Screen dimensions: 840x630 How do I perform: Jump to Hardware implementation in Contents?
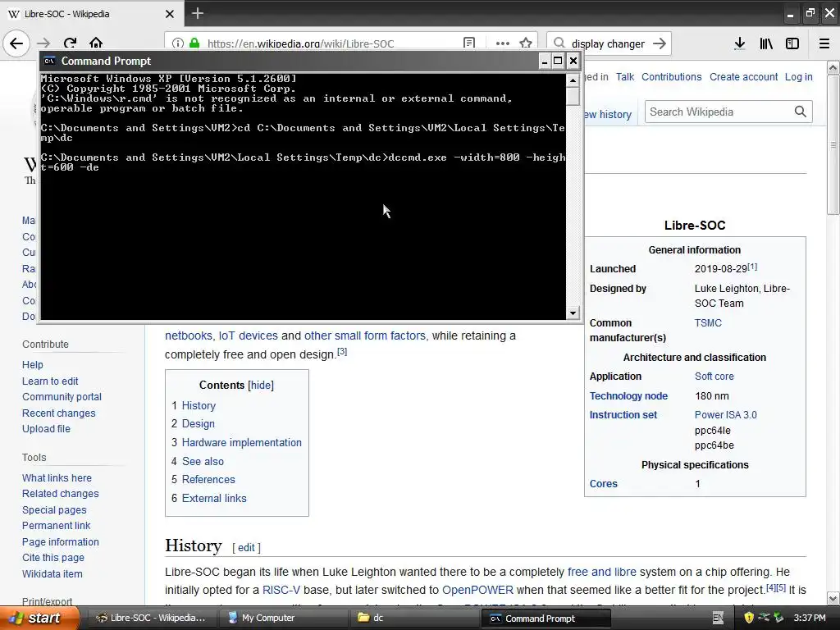tap(242, 442)
